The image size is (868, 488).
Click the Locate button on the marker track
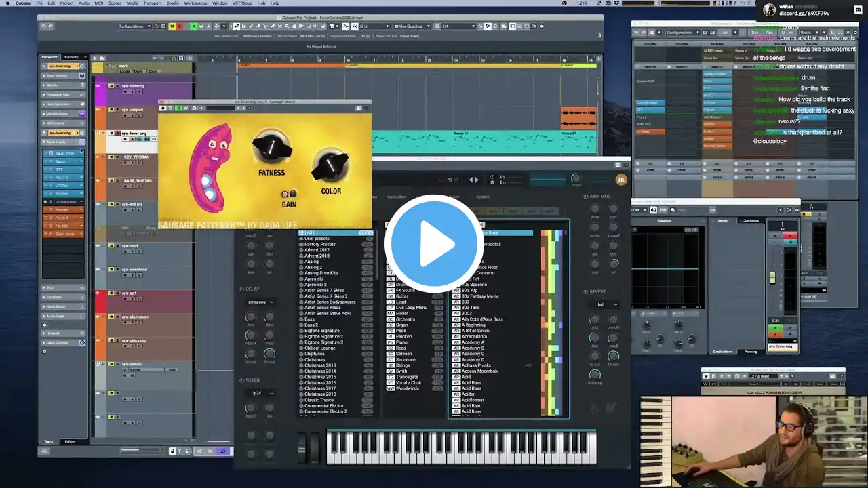[x=125, y=71]
